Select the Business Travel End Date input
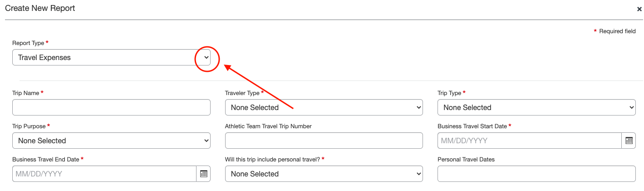The height and width of the screenshot is (191, 644). point(104,174)
